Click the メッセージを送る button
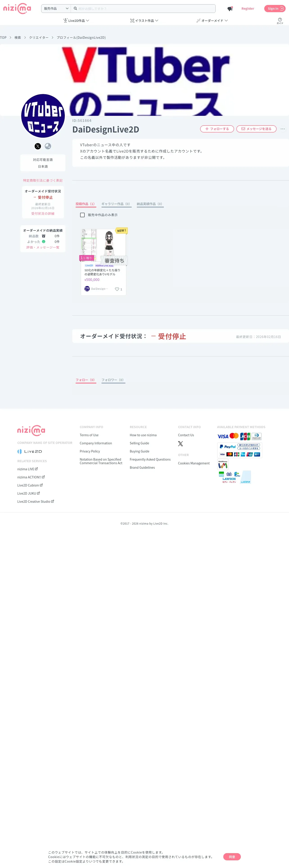 point(256,129)
